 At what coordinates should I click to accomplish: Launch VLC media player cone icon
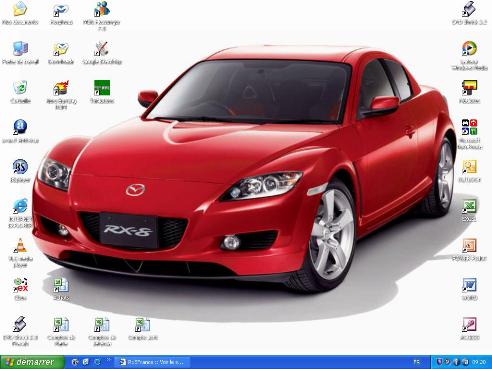coord(20,246)
